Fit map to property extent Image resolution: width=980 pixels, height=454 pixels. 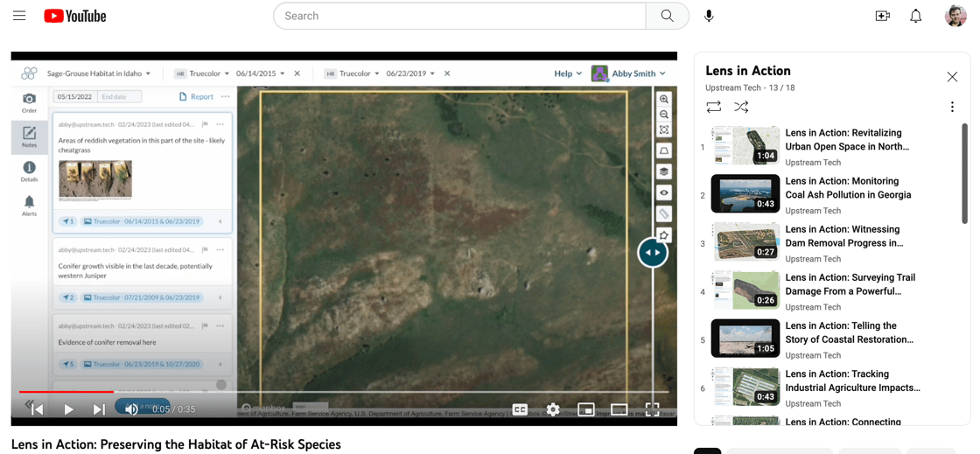(x=664, y=129)
